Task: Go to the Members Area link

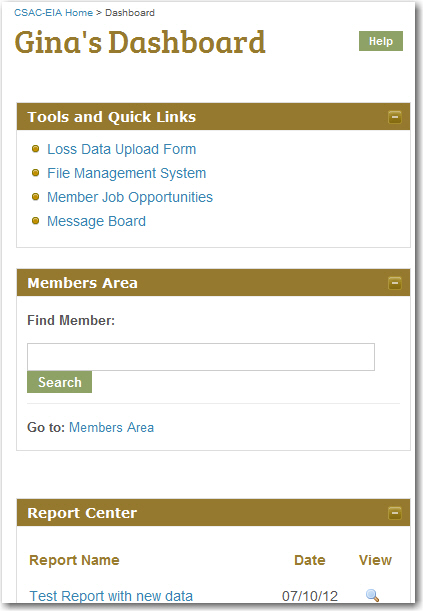Action: click(111, 427)
